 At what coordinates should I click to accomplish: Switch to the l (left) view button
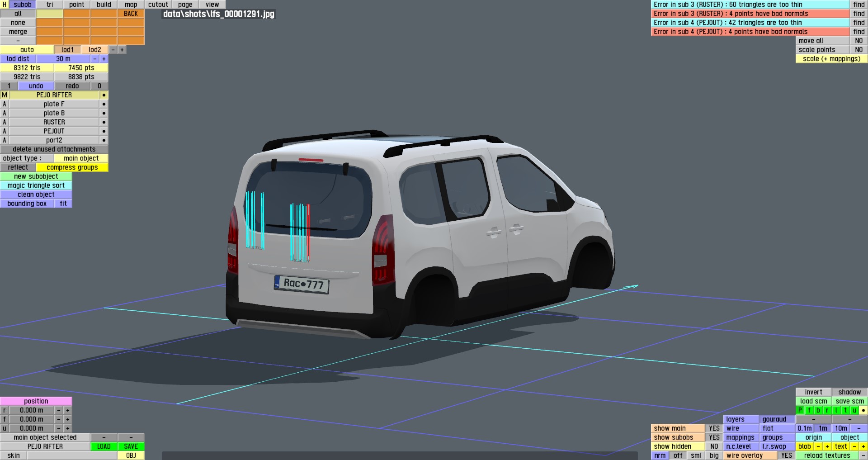tap(836, 410)
